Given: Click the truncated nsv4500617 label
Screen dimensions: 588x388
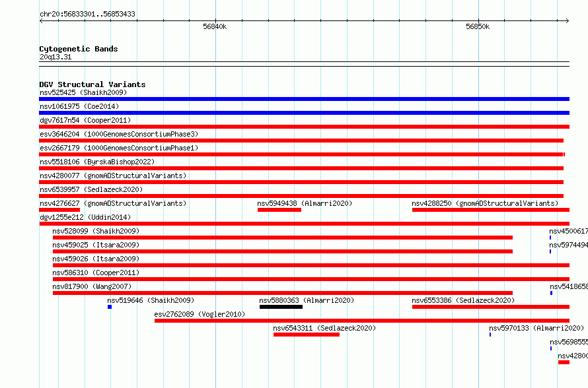Looking at the screenshot, I should [x=568, y=231].
